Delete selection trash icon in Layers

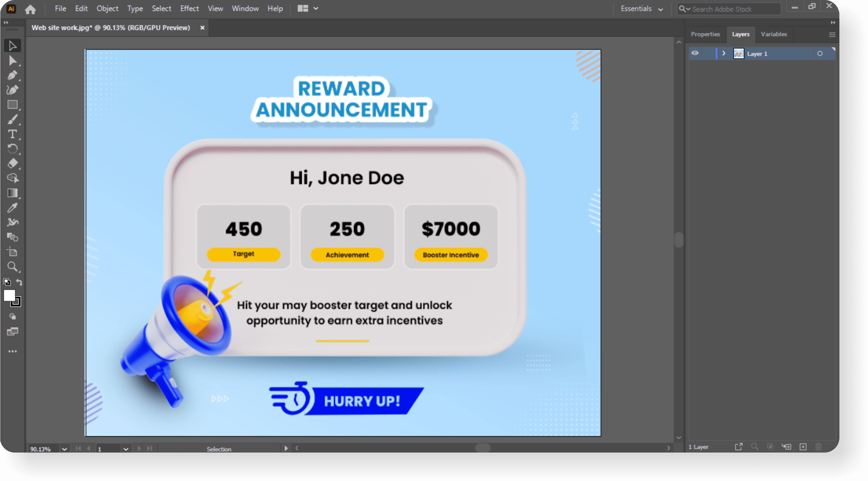point(818,447)
